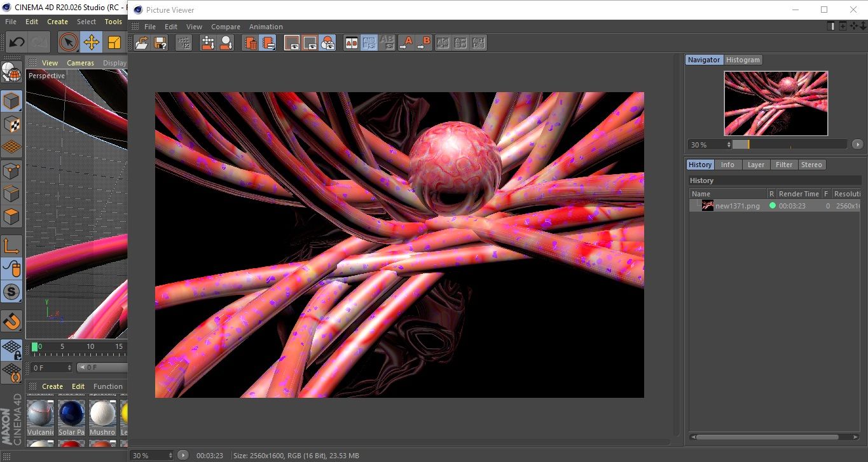Click the Name column header in History
The width and height of the screenshot is (868, 462).
point(727,194)
